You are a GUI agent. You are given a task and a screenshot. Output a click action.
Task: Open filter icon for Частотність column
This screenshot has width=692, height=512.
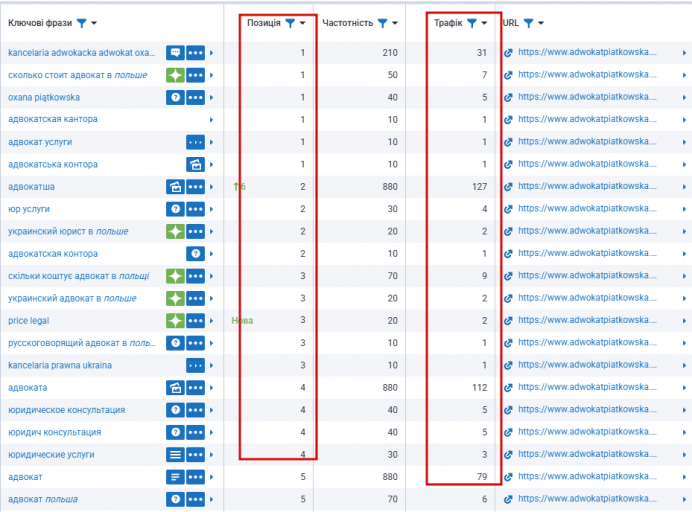383,23
